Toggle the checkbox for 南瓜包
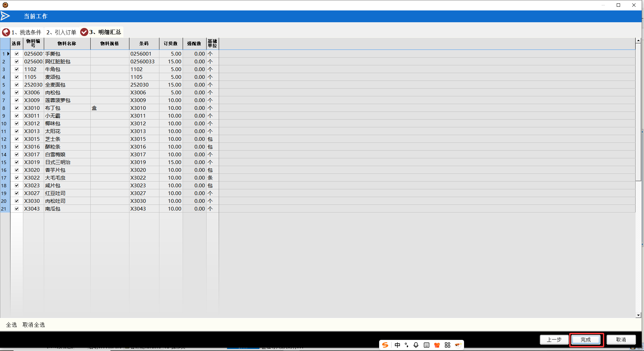Screen dimensions: 644x351 17,209
